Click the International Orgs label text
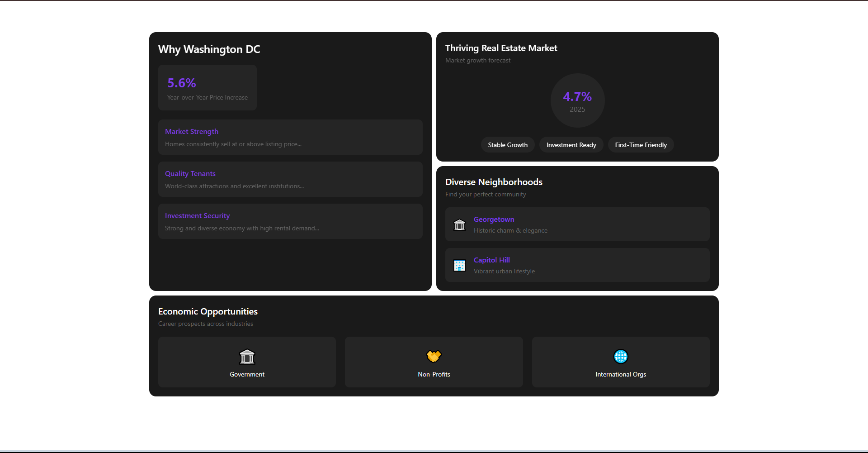Viewport: 868px width, 453px height. pyautogui.click(x=620, y=374)
